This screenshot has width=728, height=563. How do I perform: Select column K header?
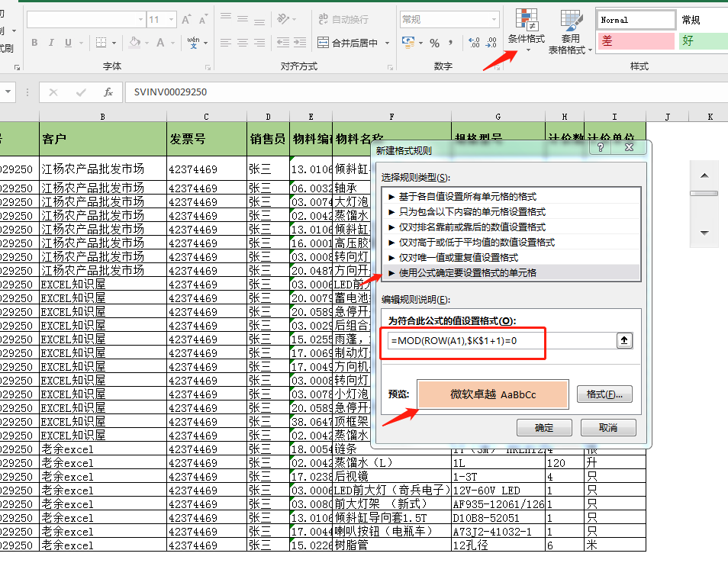coord(710,117)
